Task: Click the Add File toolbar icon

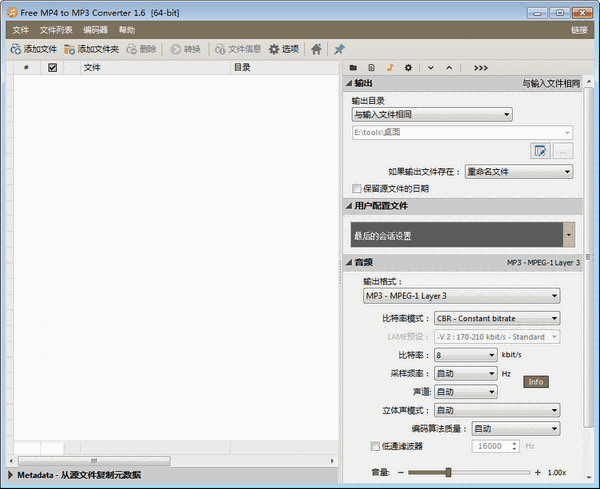Action: tap(16, 49)
